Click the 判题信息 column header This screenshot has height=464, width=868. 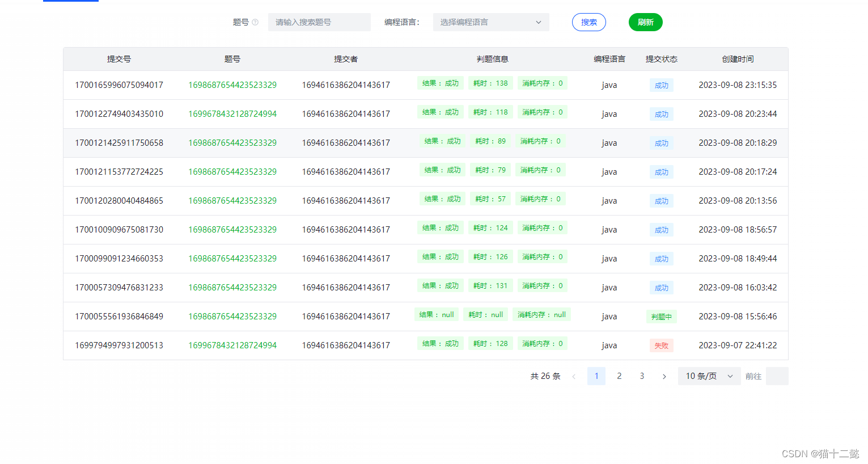[x=492, y=59]
